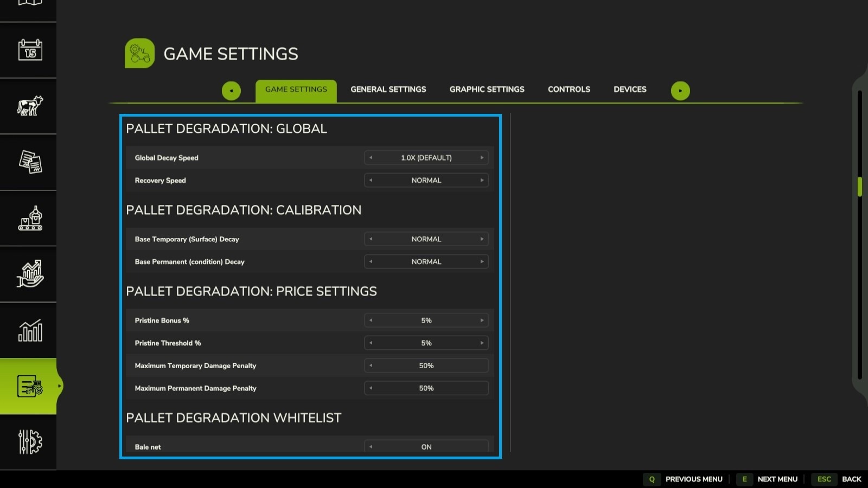Raise Pristine Bonus % with right arrow
The height and width of the screenshot is (488, 868).
click(x=482, y=320)
